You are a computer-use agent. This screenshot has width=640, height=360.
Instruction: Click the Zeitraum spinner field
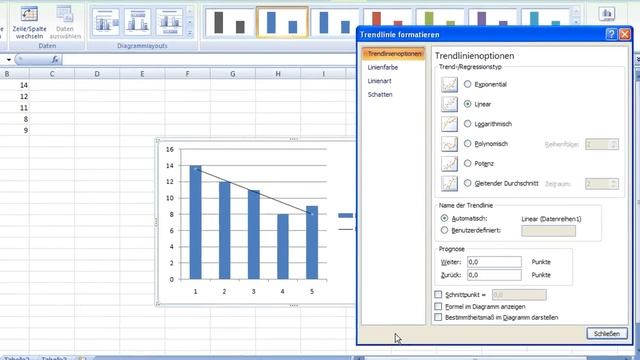[x=602, y=184]
